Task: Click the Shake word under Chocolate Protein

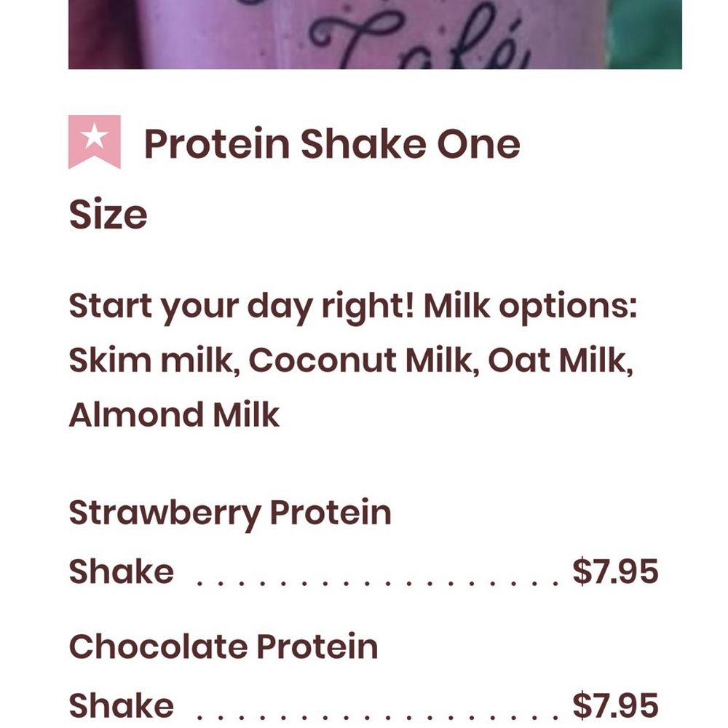Action: pyautogui.click(x=121, y=705)
